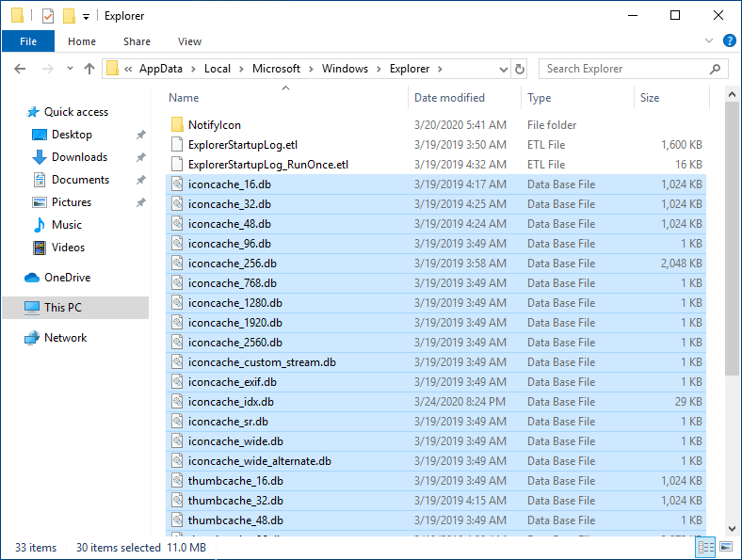742x560 pixels.
Task: Click the pin icon beside Pictures
Action: pyautogui.click(x=141, y=202)
